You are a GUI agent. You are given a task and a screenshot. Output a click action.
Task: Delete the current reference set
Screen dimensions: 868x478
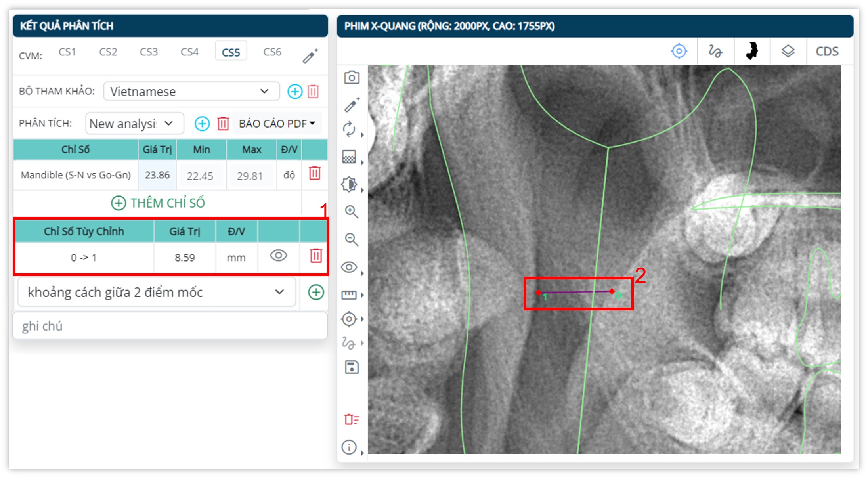(x=313, y=92)
